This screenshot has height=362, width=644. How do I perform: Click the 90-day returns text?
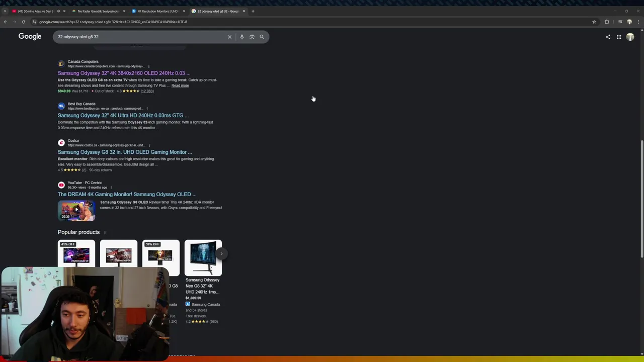[x=101, y=170]
